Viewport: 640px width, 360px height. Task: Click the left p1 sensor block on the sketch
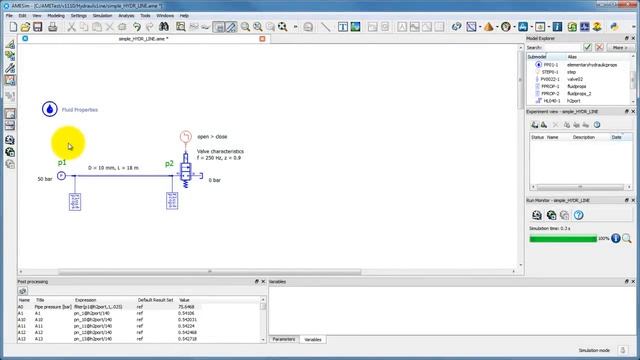click(x=75, y=202)
